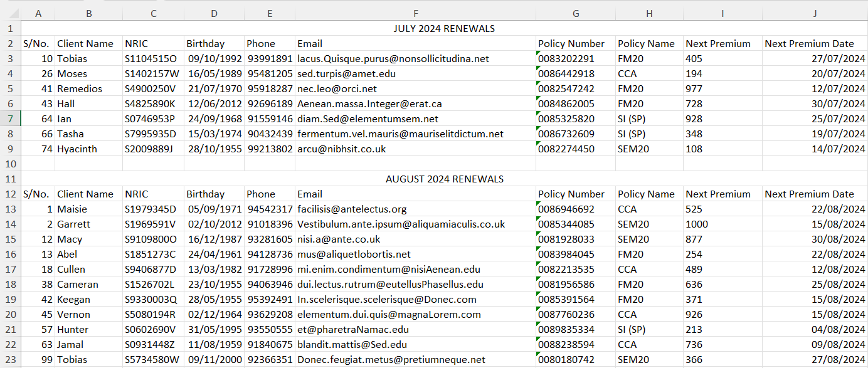
Task: Click the cell with client name Hyacinth
Action: pos(76,149)
